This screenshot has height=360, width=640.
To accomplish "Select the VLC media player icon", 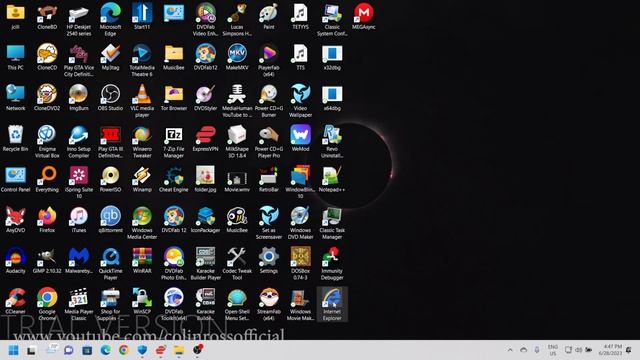I will pos(142,101).
